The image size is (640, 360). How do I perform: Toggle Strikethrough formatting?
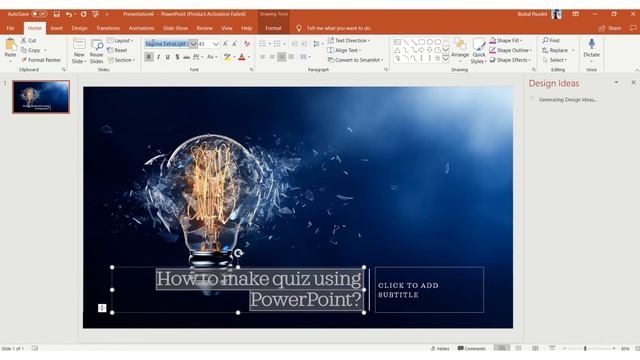pyautogui.click(x=187, y=57)
